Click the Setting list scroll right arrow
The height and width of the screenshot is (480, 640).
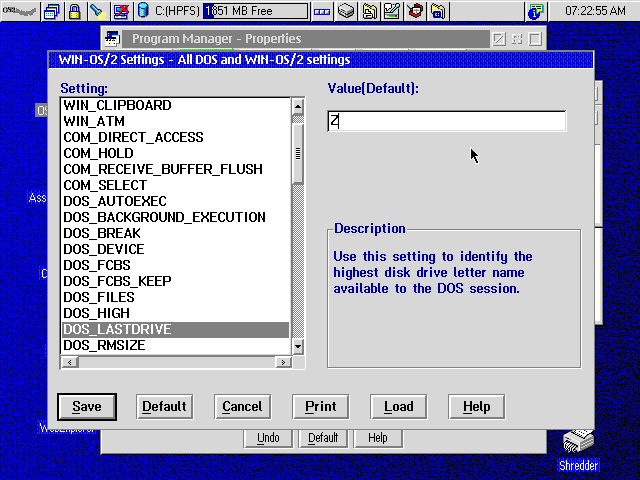tap(283, 362)
